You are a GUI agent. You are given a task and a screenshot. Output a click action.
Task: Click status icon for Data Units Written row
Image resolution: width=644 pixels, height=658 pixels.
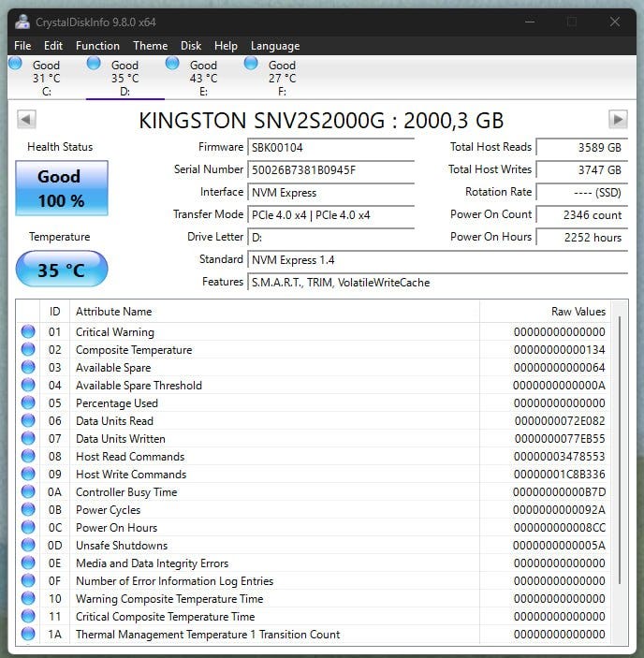tap(28, 438)
